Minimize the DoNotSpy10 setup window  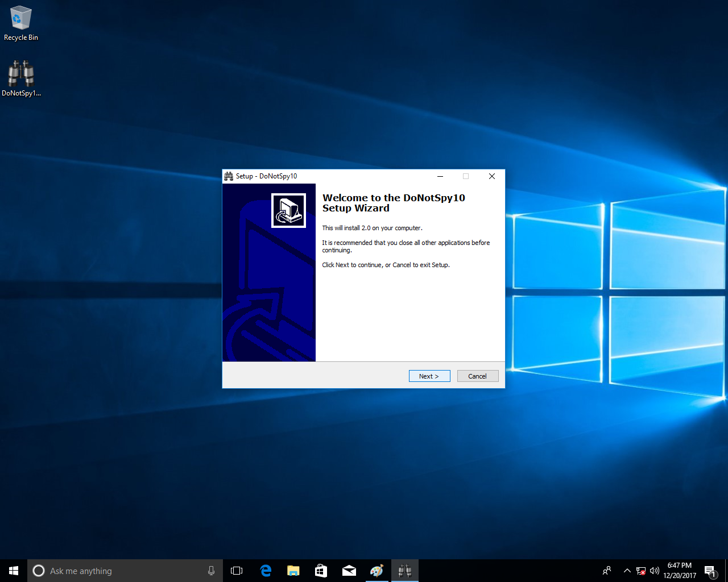tap(440, 176)
